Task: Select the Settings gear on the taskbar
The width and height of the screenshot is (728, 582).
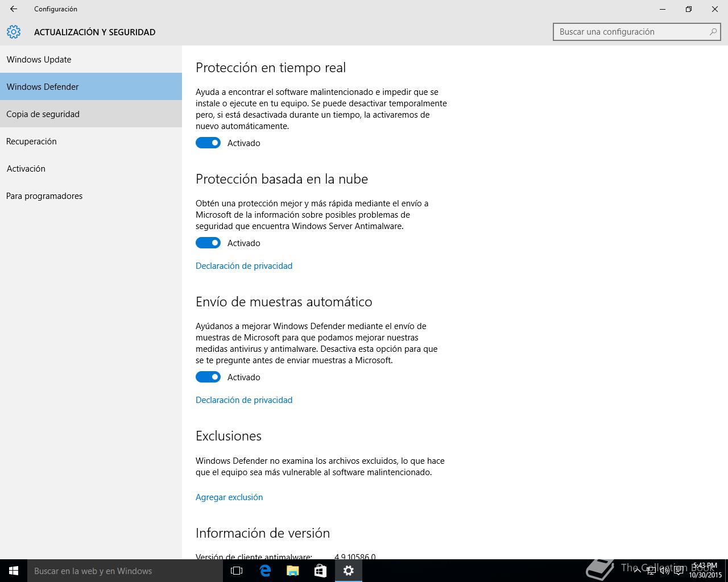Action: tap(349, 571)
